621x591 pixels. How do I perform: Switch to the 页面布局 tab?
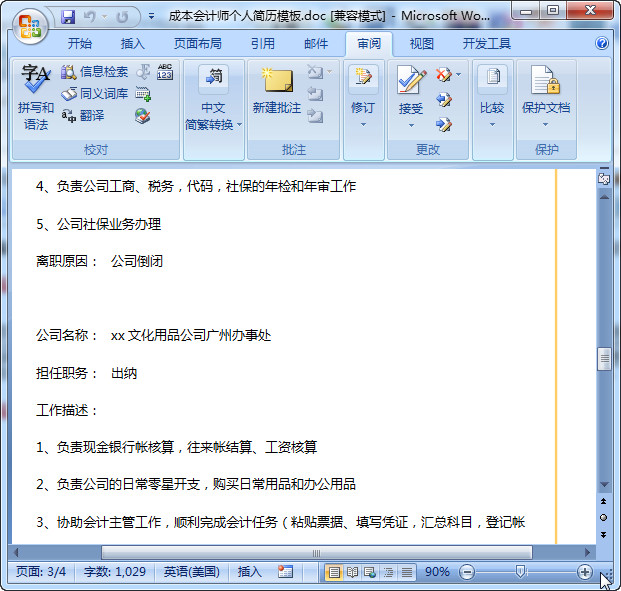198,43
